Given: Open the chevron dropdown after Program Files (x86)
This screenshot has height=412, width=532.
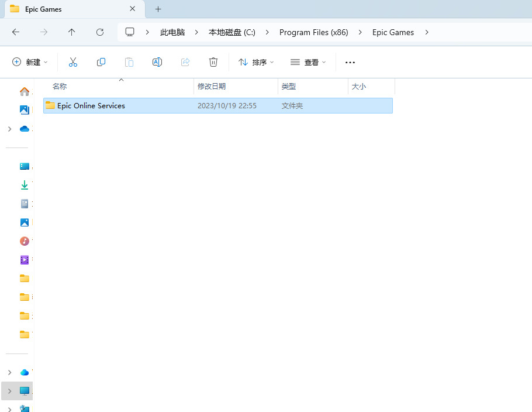Looking at the screenshot, I should tap(360, 32).
